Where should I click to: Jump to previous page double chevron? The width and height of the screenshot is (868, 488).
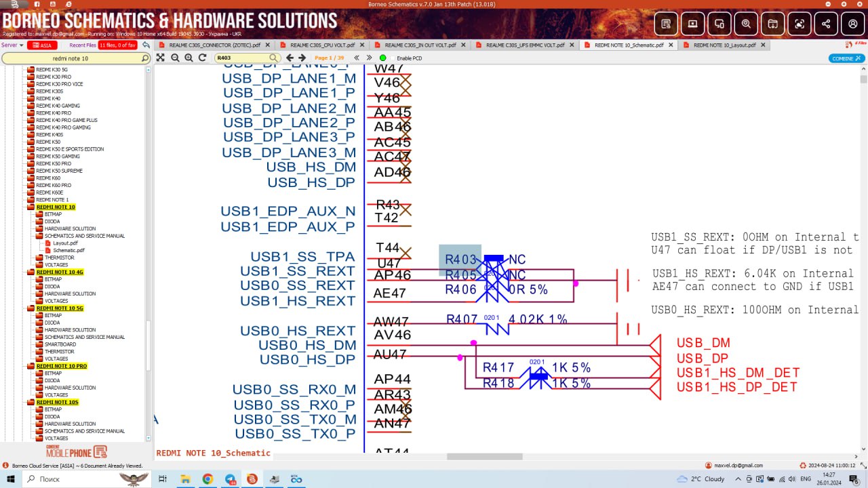click(x=357, y=58)
